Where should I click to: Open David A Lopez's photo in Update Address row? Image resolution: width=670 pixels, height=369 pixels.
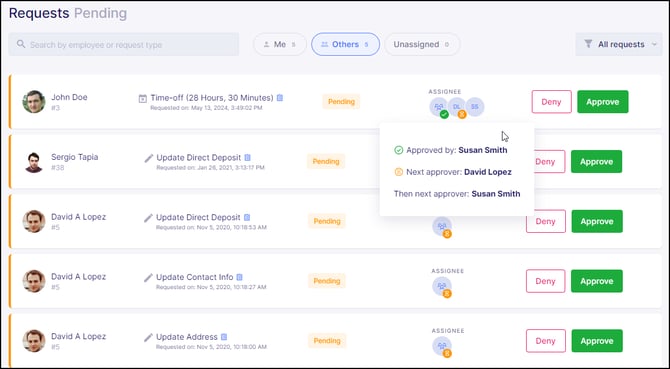34,341
